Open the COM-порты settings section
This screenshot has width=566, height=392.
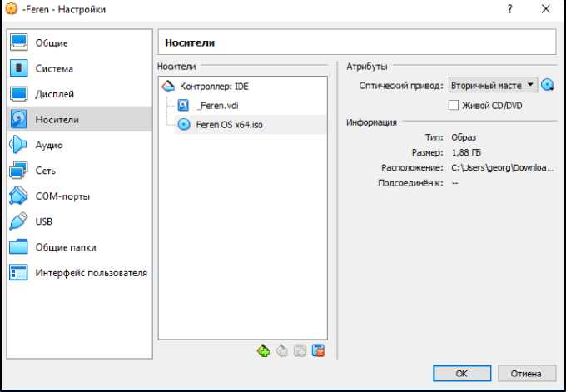coord(79,196)
